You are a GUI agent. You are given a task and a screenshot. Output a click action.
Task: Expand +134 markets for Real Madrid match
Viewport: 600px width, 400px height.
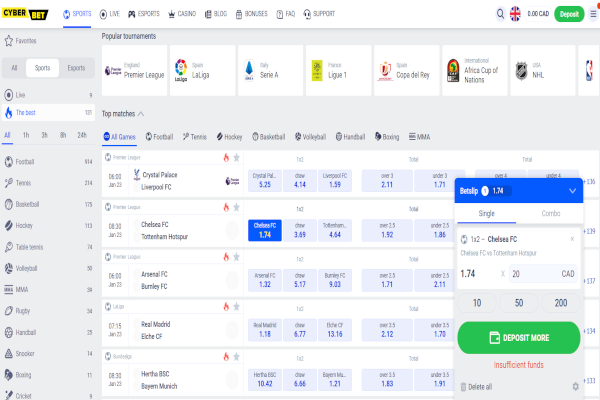pos(590,331)
